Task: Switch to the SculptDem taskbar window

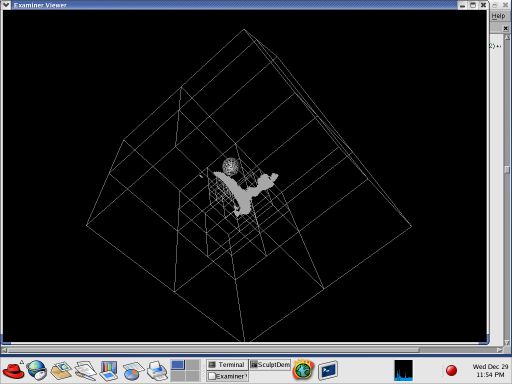Action: point(270,365)
